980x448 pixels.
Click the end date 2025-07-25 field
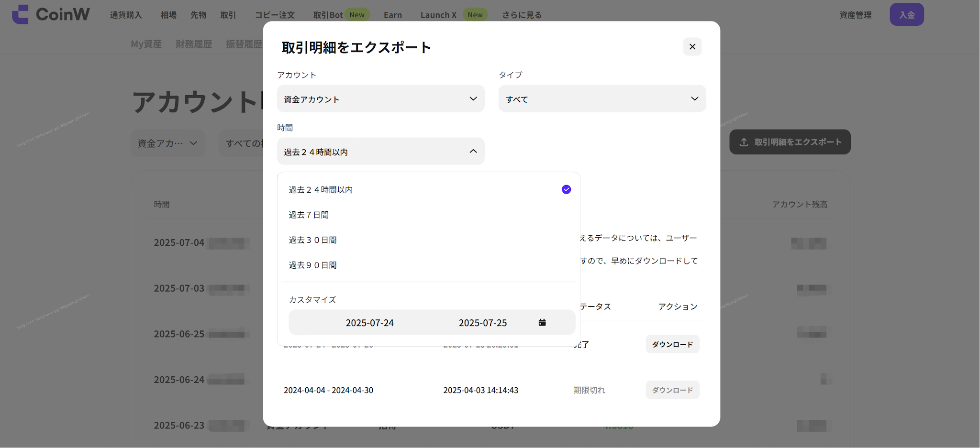tap(483, 323)
